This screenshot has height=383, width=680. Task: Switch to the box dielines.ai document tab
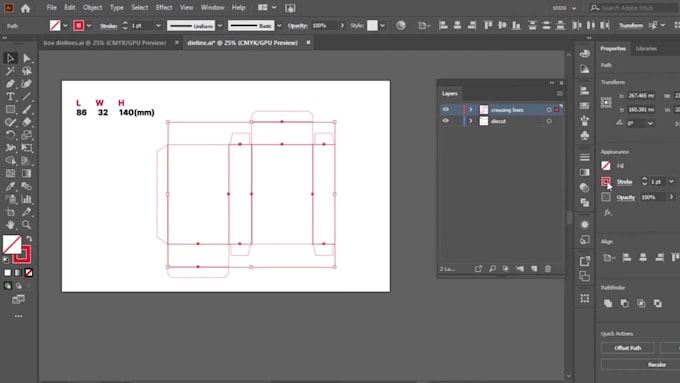pos(105,43)
